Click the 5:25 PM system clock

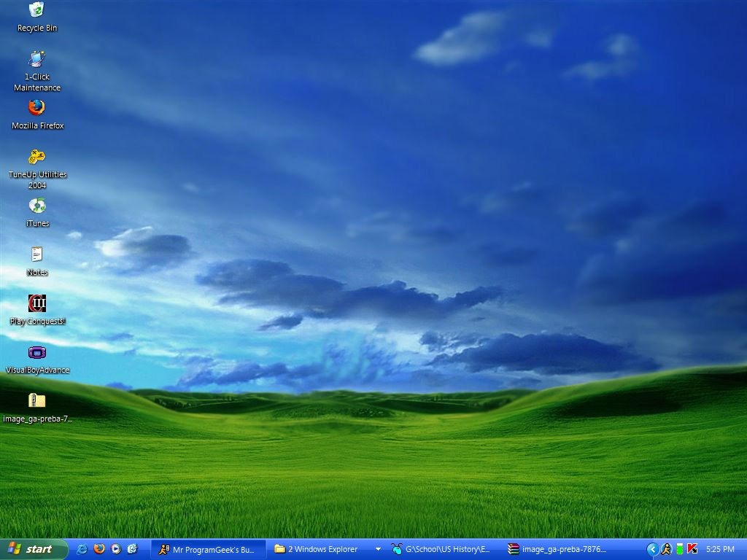(720, 550)
